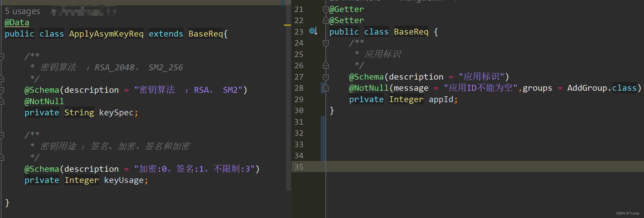
Task: Click the @Data annotation in left editor
Action: [x=17, y=23]
